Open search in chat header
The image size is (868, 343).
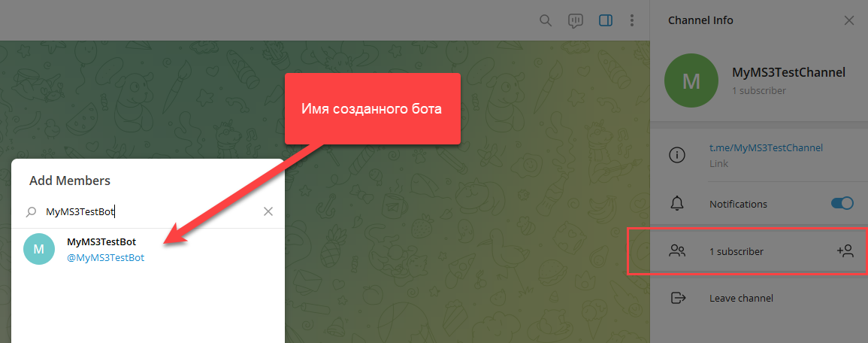(546, 20)
